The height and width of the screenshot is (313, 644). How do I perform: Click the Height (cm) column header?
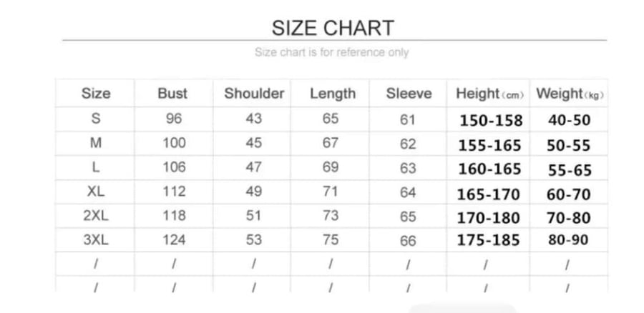pos(489,94)
